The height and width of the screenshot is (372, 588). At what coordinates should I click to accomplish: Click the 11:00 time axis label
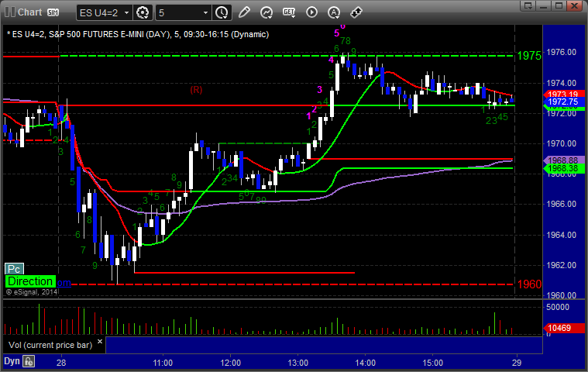pos(163,363)
